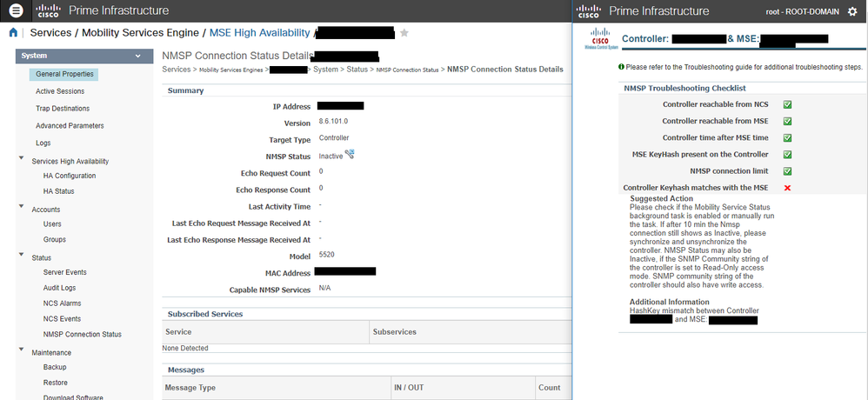Open NMSP Connection Status in sidebar
The height and width of the screenshot is (400, 868).
(83, 334)
